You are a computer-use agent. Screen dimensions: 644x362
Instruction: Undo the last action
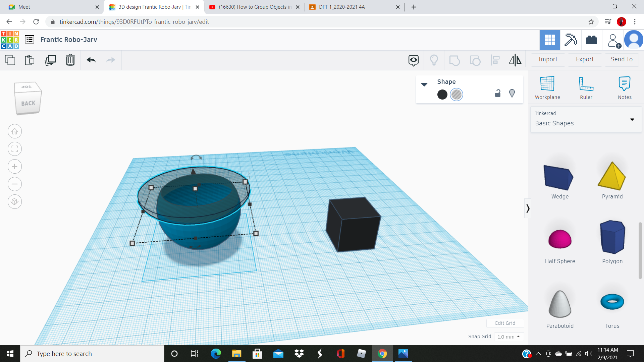[91, 60]
